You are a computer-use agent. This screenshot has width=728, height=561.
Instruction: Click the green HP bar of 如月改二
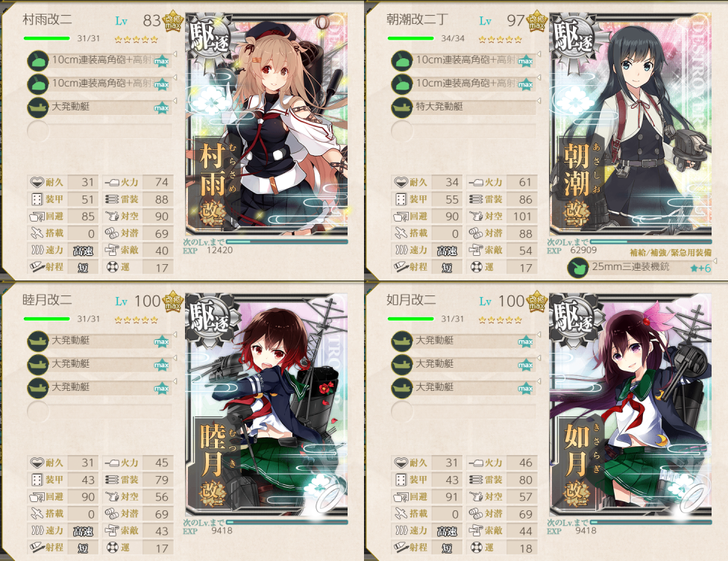click(x=410, y=319)
